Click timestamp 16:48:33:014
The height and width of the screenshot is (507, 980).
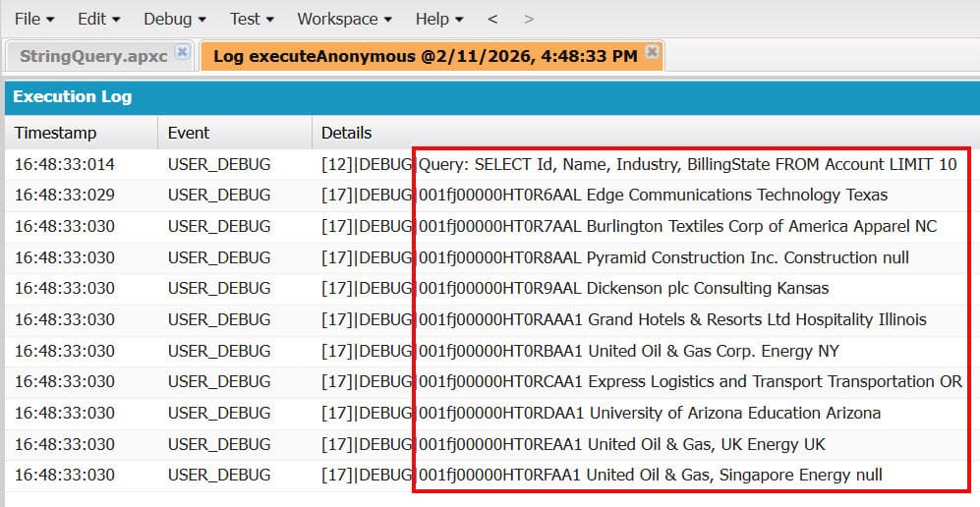[65, 165]
